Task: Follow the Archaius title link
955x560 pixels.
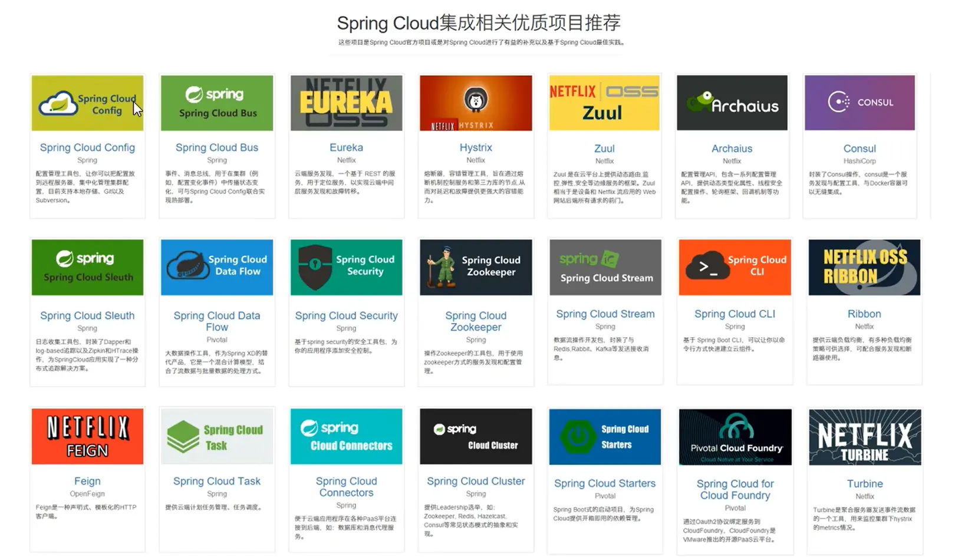Action: [x=732, y=149]
